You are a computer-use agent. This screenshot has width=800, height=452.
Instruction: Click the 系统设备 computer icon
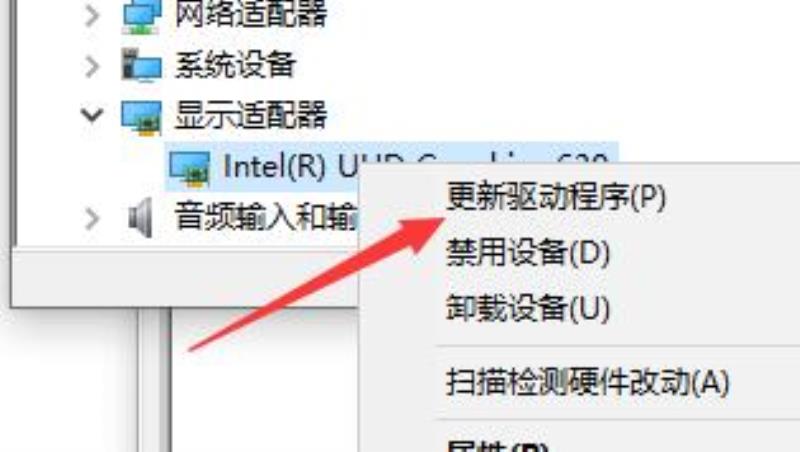point(141,65)
